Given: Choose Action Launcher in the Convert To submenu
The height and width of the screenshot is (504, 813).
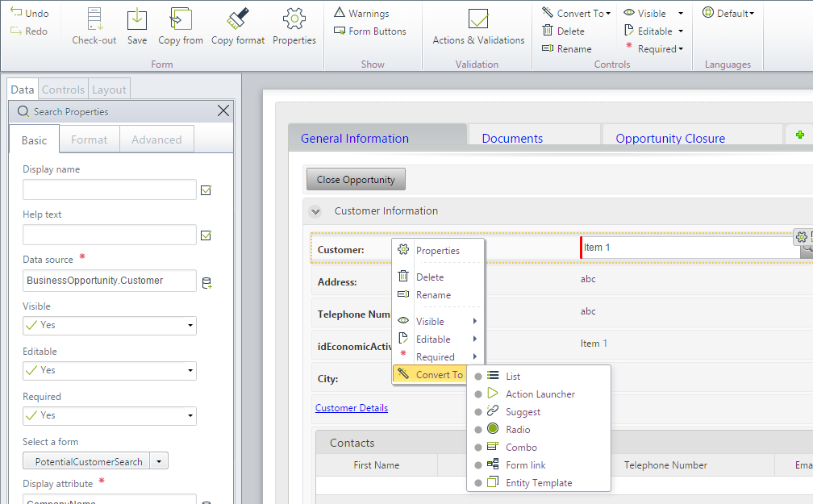Looking at the screenshot, I should point(539,394).
